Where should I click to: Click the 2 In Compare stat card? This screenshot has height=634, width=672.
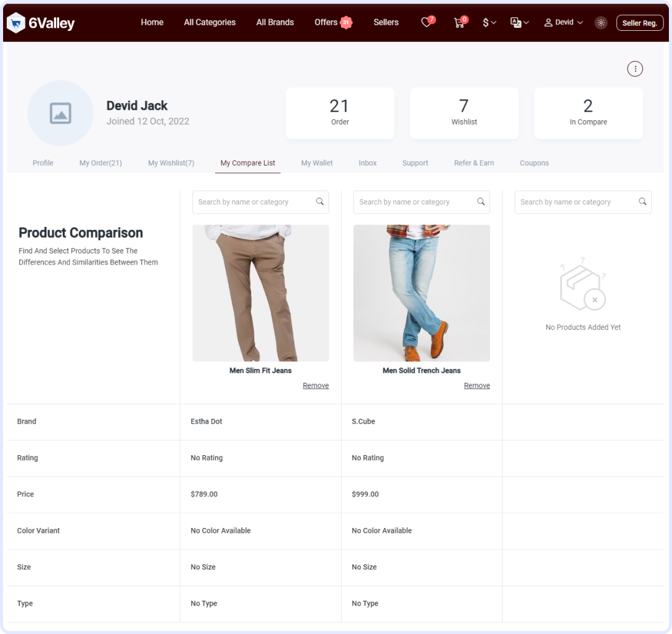[588, 113]
